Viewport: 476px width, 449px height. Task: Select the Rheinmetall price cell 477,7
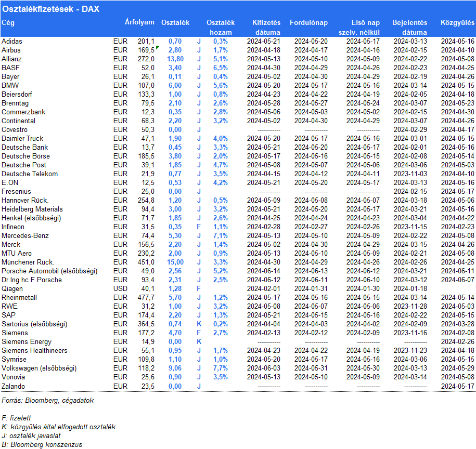[146, 297]
